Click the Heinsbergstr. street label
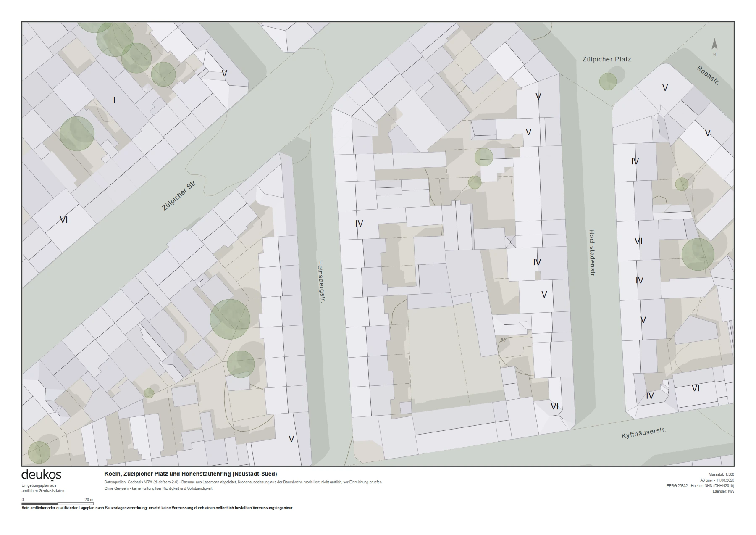 coord(321,282)
